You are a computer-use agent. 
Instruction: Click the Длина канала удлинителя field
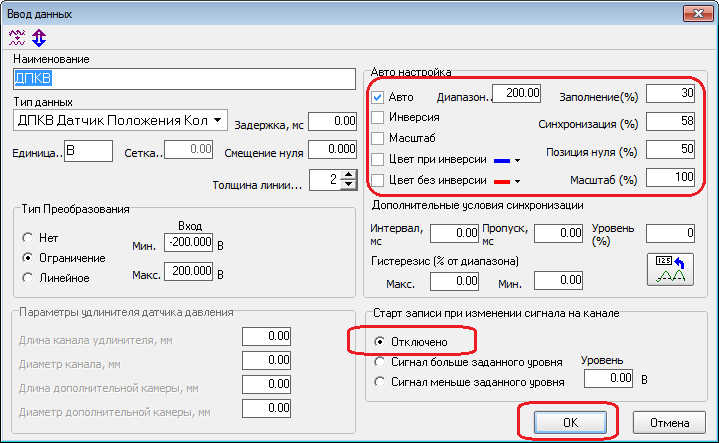pos(266,337)
